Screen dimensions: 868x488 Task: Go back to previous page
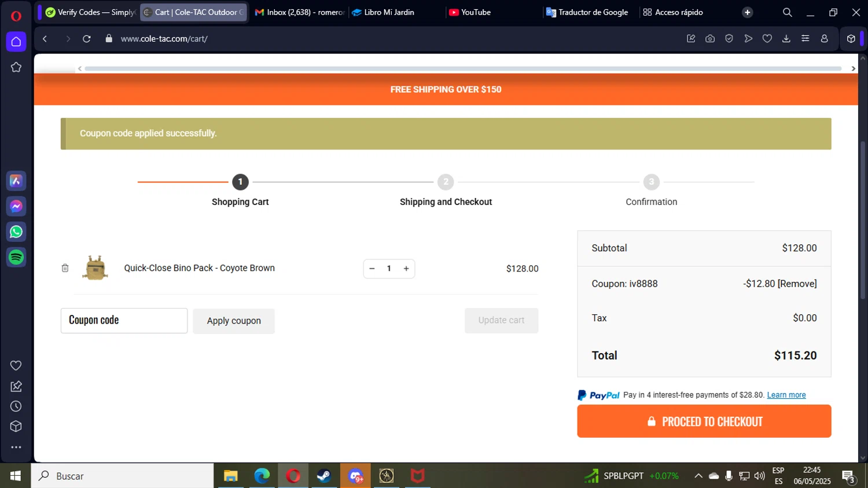click(x=45, y=39)
